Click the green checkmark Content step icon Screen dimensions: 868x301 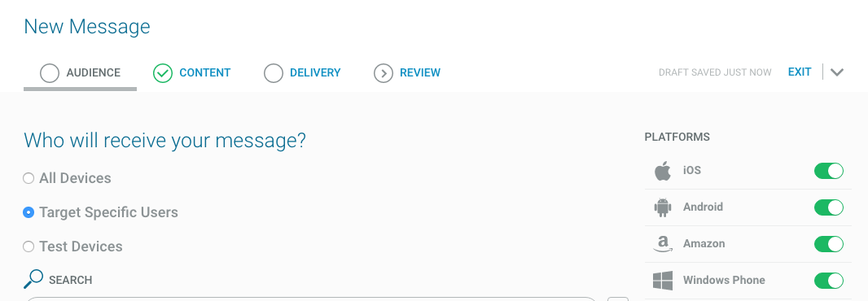pos(163,73)
